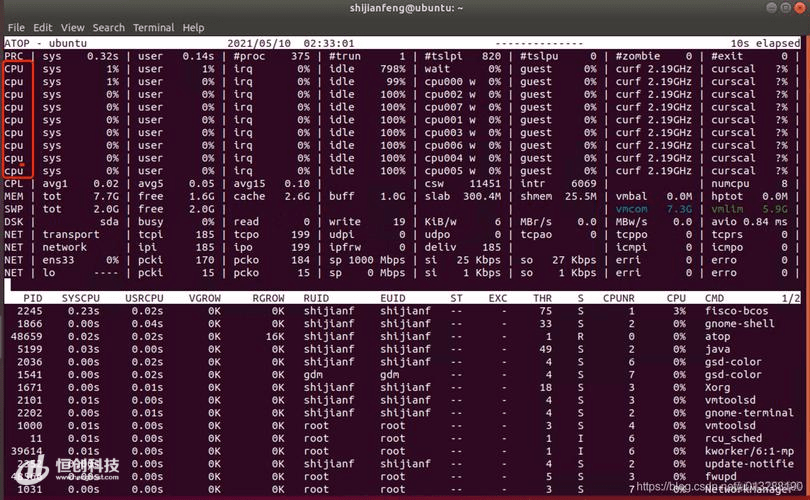Close the terminal window

pos(799,8)
